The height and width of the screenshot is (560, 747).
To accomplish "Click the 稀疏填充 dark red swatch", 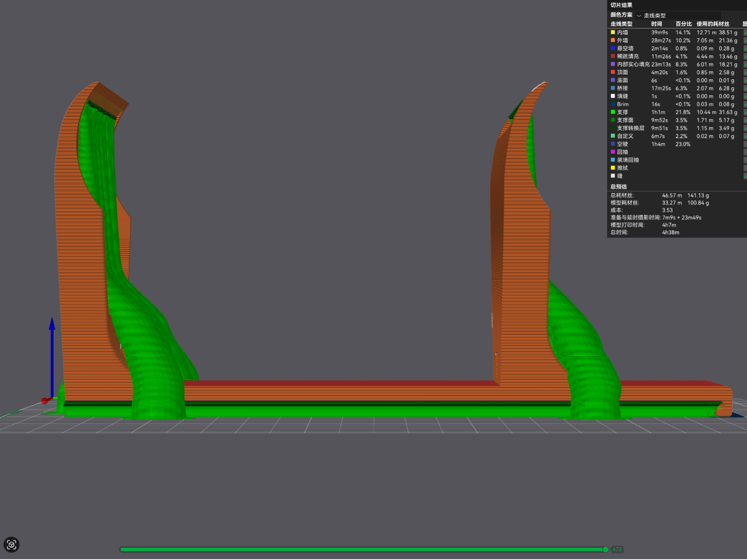I will click(x=613, y=56).
